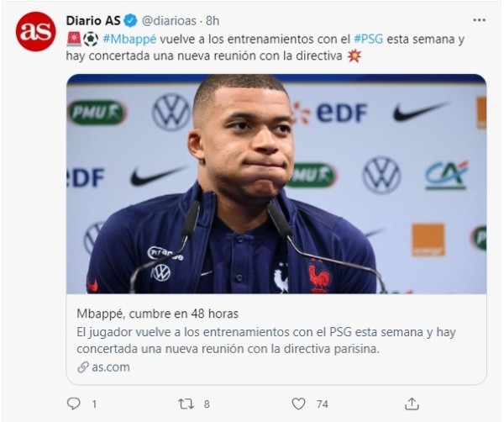
Task: Click the like count 74
Action: click(x=323, y=404)
